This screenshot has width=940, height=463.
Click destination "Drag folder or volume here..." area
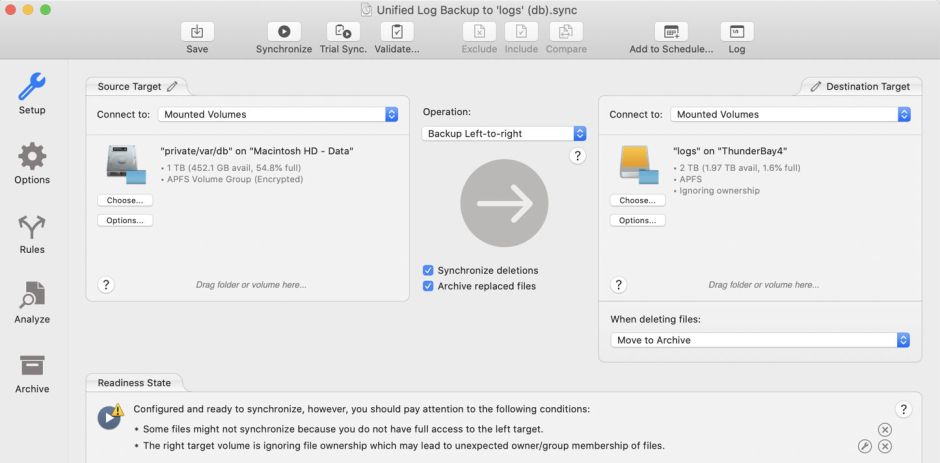coord(764,285)
